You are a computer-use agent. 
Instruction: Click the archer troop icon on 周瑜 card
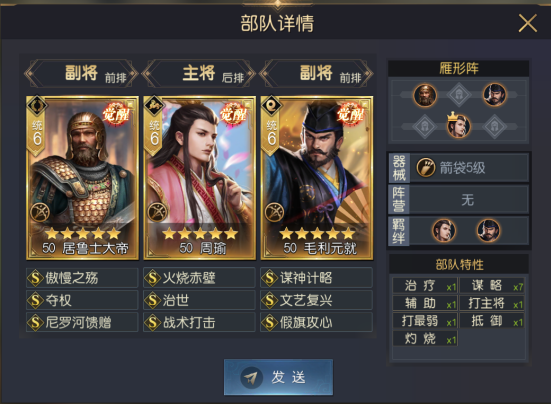pyautogui.click(x=157, y=213)
